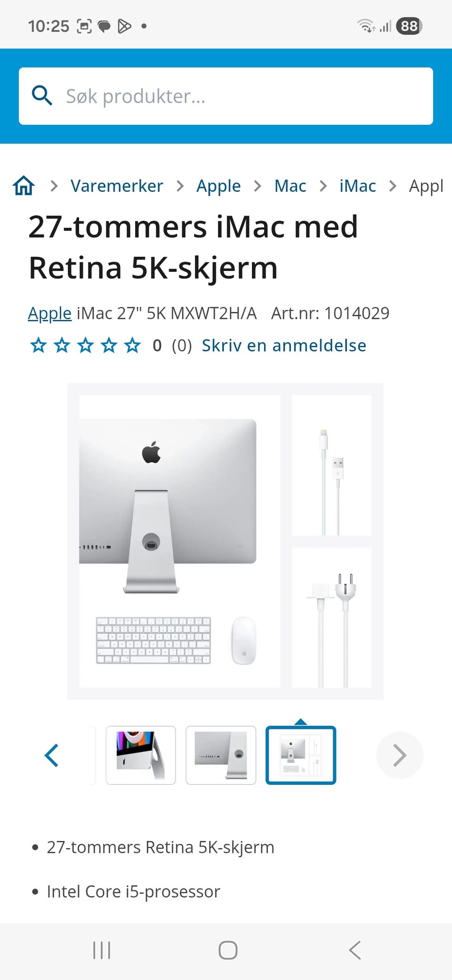Tap the first rating star

point(38,345)
